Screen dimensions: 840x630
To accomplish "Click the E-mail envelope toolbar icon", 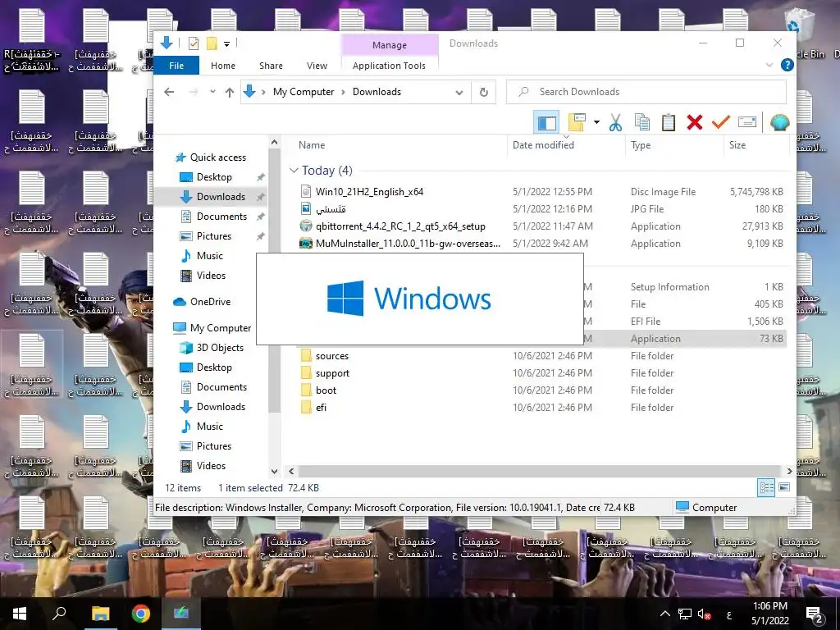I will point(746,123).
